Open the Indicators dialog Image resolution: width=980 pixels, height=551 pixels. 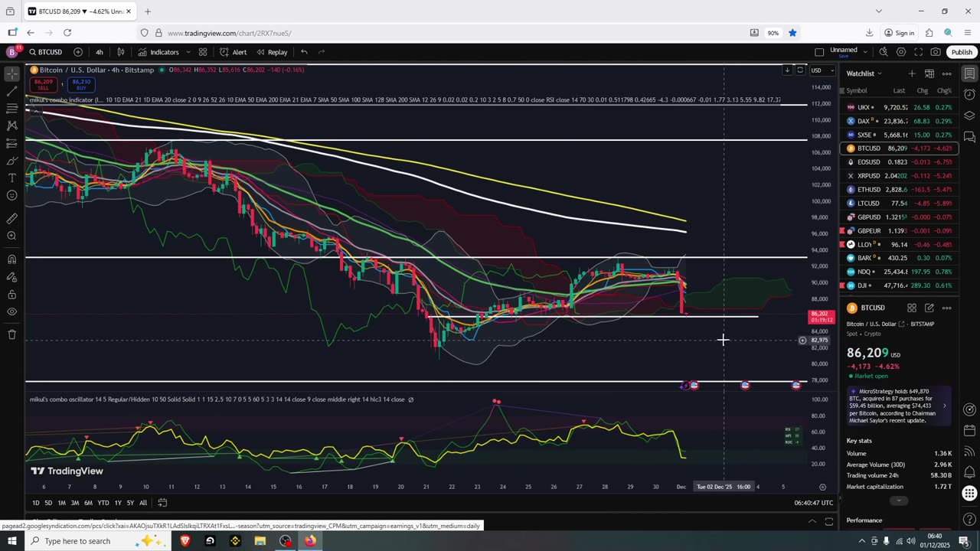tap(158, 52)
